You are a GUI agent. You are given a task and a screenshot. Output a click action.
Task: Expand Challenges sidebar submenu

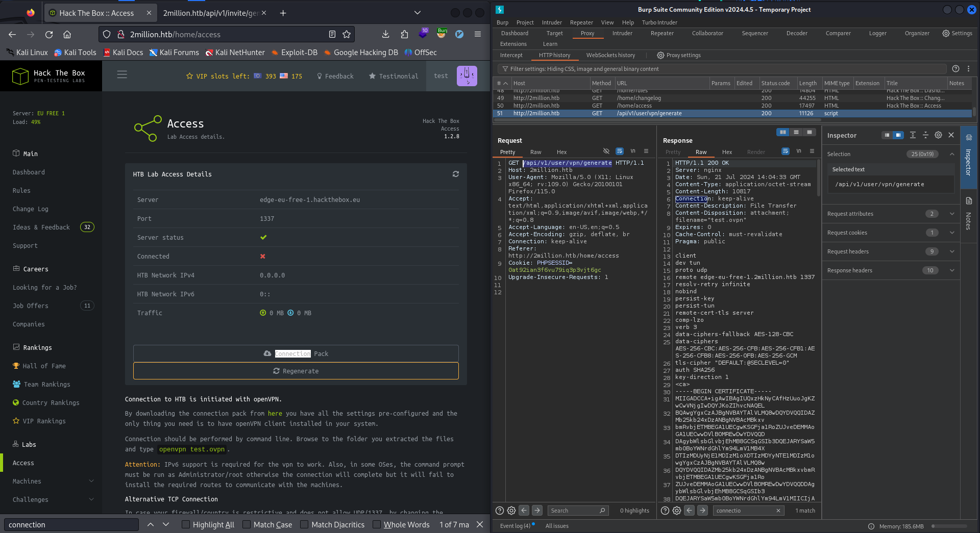(x=91, y=499)
